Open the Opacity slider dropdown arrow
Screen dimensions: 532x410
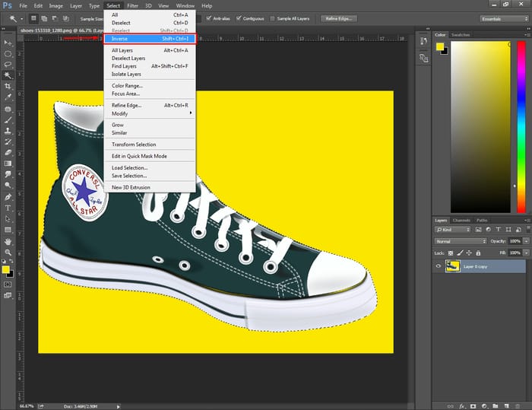[x=526, y=241]
